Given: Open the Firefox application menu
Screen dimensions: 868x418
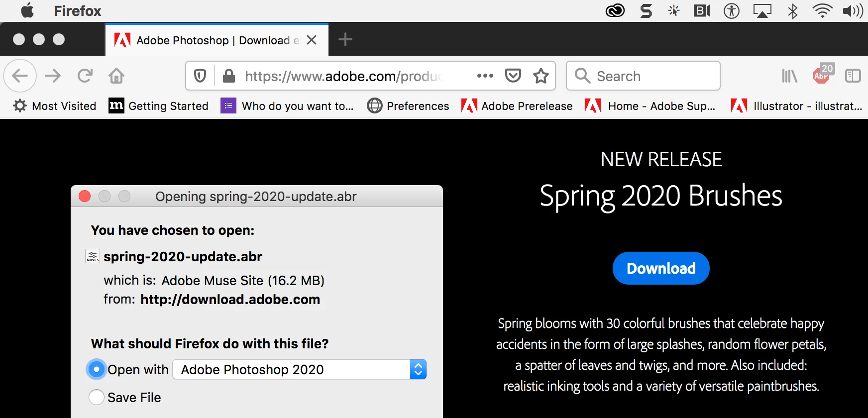Looking at the screenshot, I should 77,11.
